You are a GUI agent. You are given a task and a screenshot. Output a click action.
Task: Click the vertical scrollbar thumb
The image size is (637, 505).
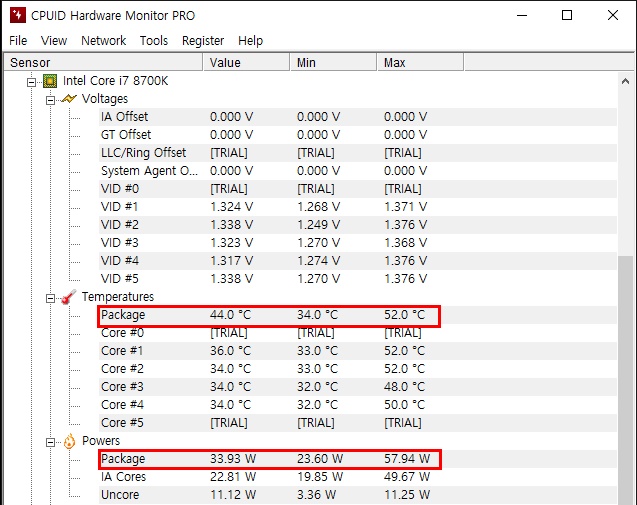[x=625, y=380]
